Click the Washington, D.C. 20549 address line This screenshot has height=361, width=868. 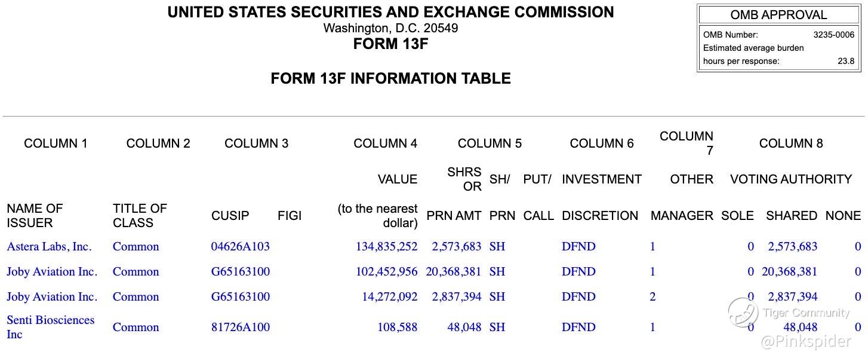point(390,28)
